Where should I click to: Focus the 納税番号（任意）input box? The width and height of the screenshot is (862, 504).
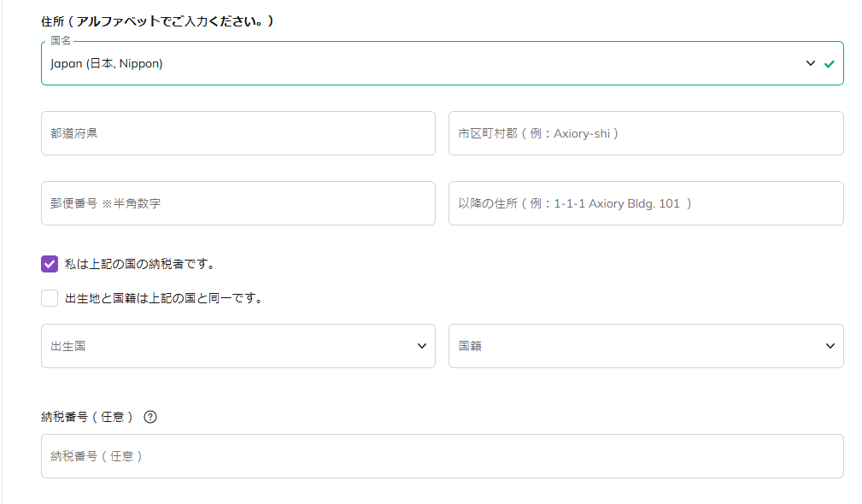pos(442,456)
